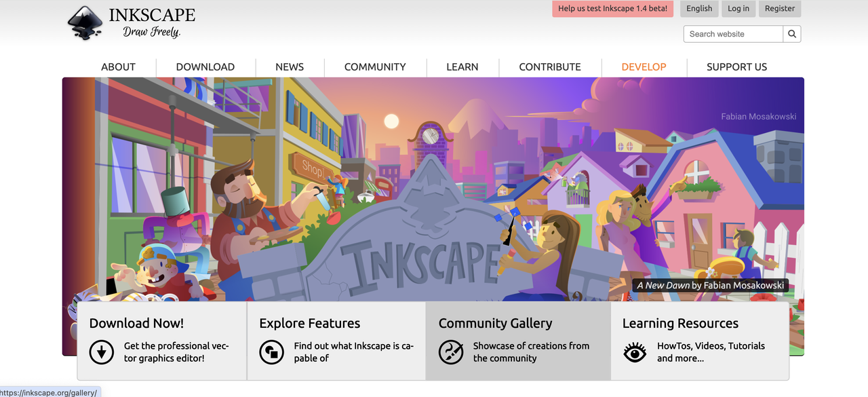Click the 'A New Dawn by Fabian Mosakowski' caption
868x397 pixels.
pos(710,285)
